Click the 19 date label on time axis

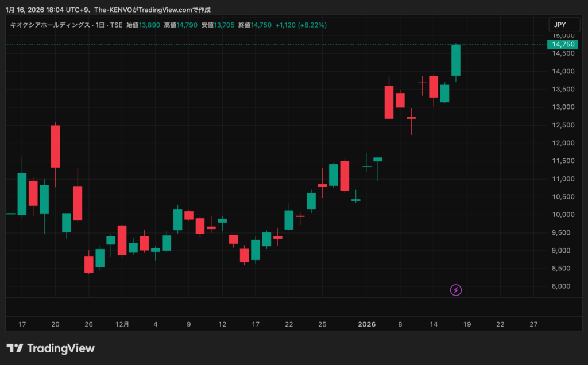tap(467, 324)
